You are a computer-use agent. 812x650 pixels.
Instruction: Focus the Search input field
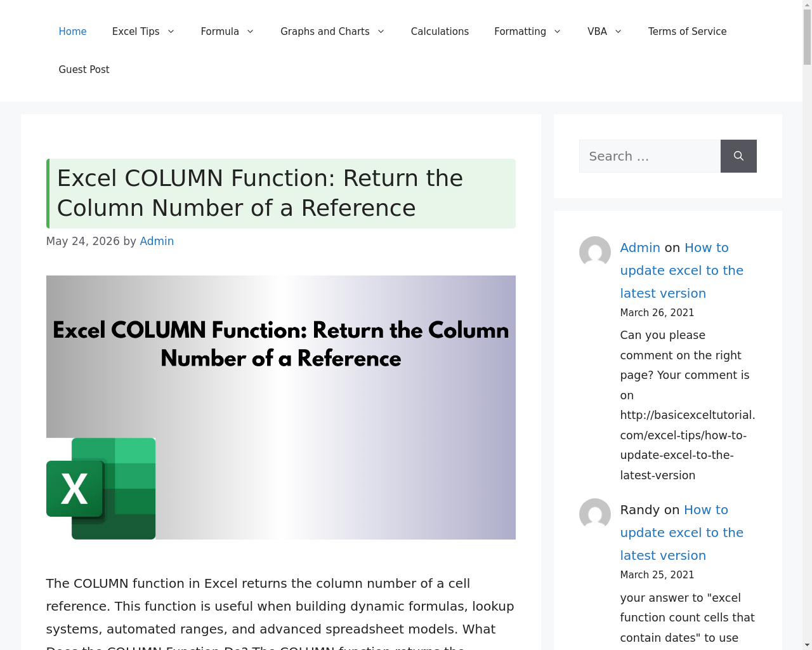(650, 156)
